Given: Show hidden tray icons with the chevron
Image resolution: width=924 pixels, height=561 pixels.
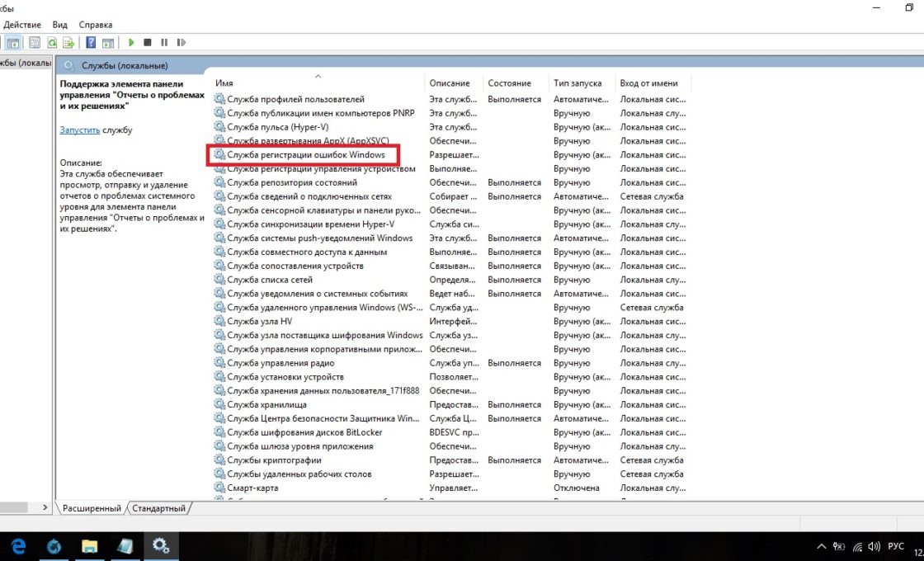Looking at the screenshot, I should click(822, 547).
